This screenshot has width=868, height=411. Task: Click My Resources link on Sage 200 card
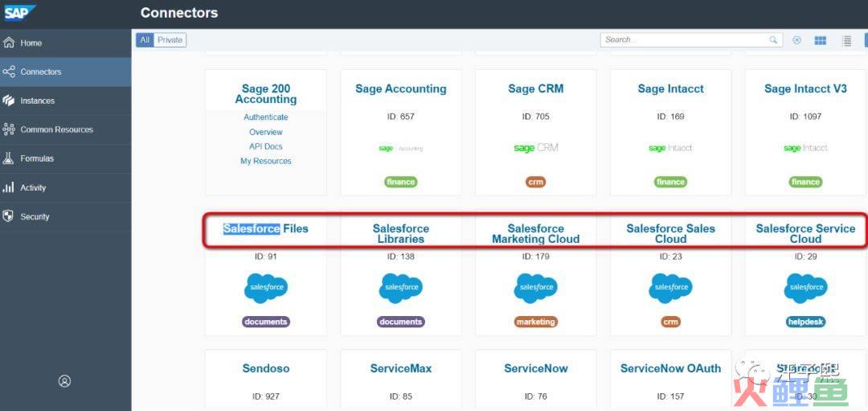[266, 161]
